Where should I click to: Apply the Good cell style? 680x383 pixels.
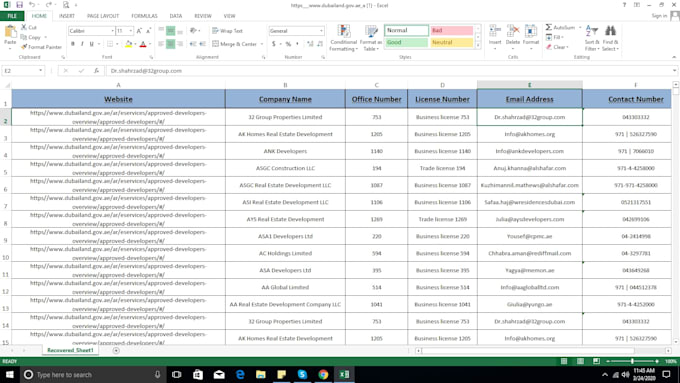406,43
